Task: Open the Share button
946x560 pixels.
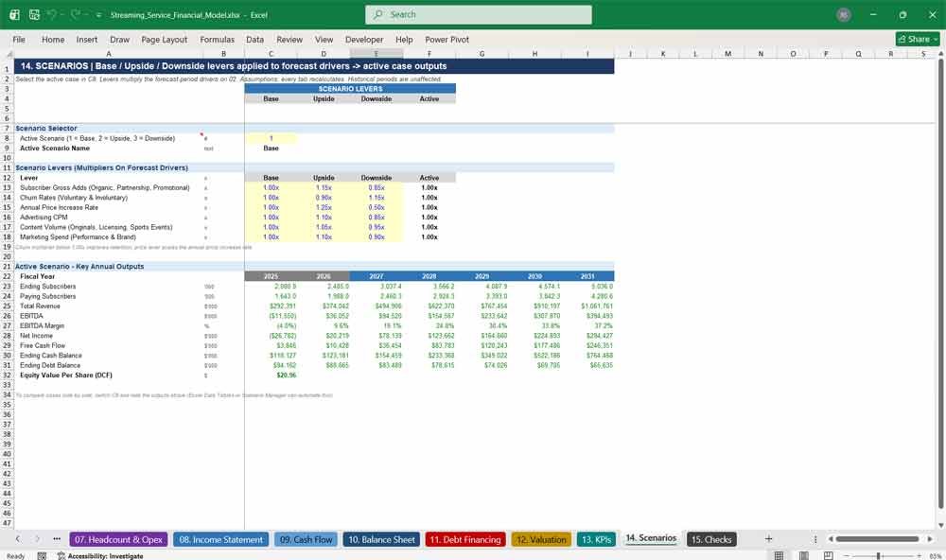Action: [918, 39]
